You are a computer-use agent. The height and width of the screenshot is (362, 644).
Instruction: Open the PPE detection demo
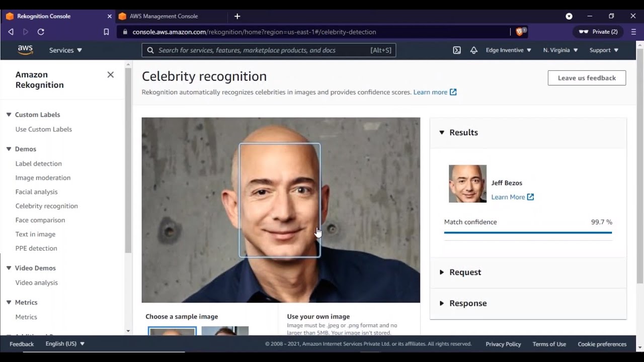pos(36,248)
